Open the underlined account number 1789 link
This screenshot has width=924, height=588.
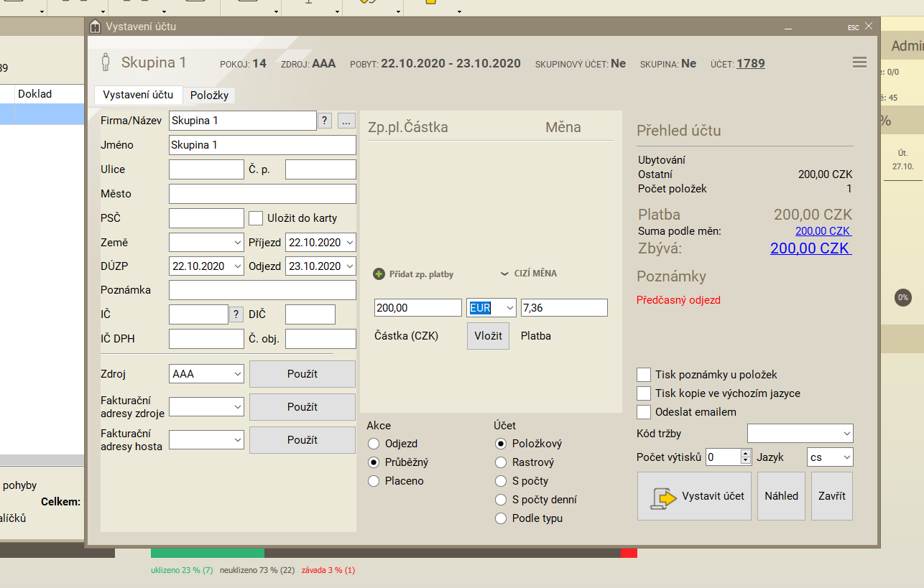click(x=750, y=64)
